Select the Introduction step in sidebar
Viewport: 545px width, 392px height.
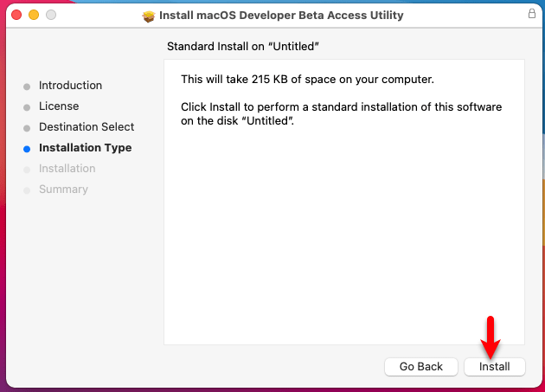70,85
